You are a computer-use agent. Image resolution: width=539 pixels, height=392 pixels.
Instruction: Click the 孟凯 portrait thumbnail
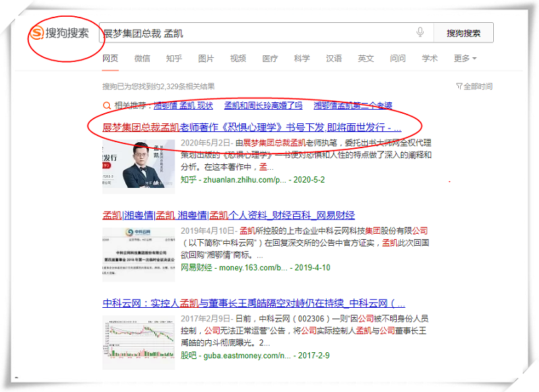tap(140, 165)
